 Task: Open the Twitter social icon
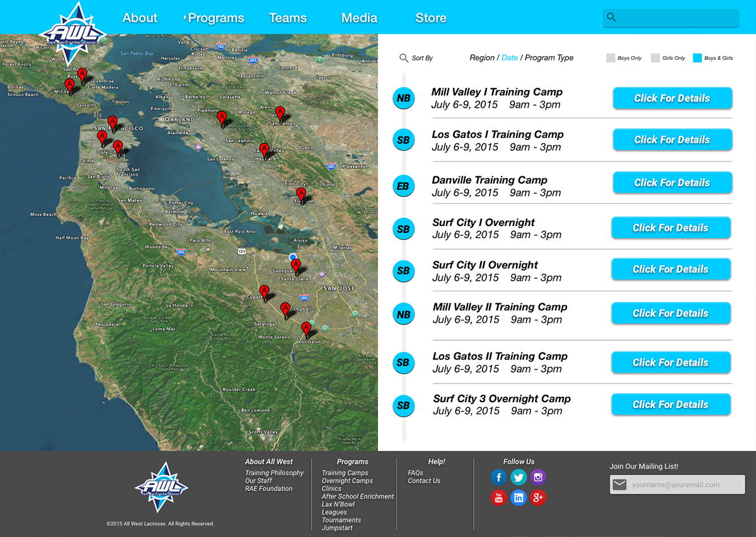[518, 477]
